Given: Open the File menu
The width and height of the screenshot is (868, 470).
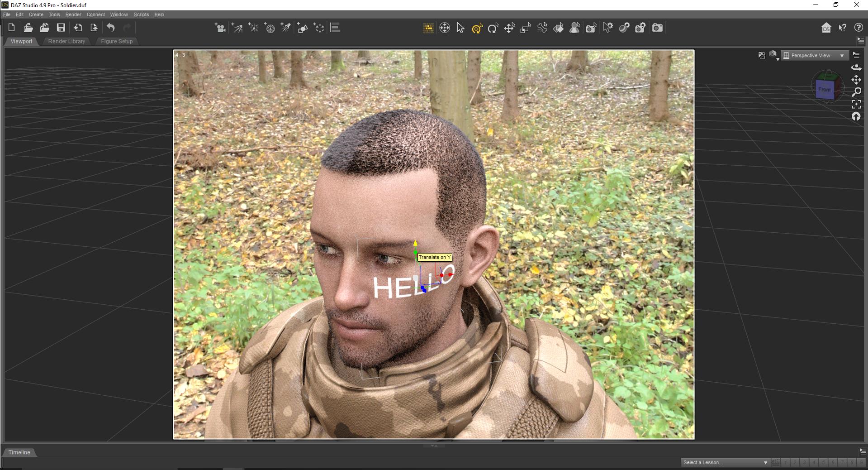Looking at the screenshot, I should tap(7, 14).
